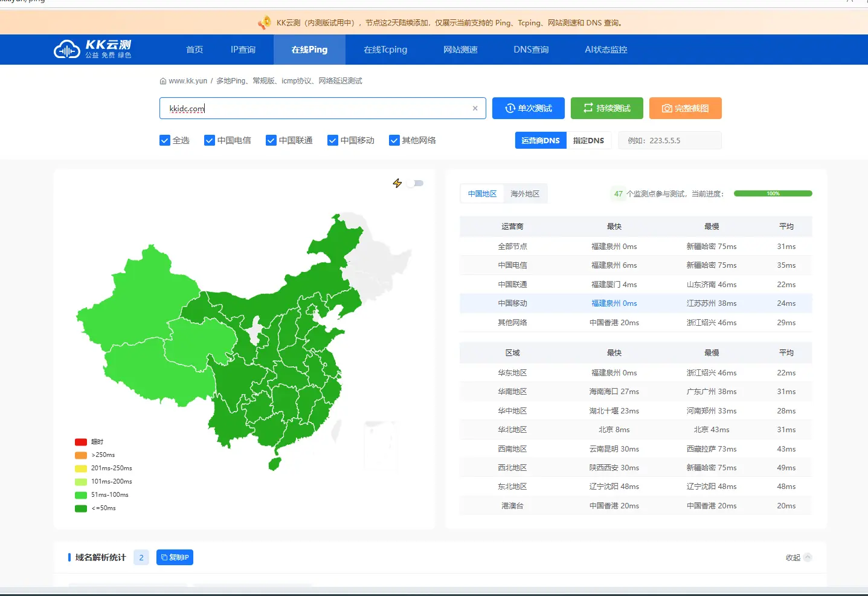
Task: Click the 101ms-200ms legend swatch
Action: click(x=81, y=482)
